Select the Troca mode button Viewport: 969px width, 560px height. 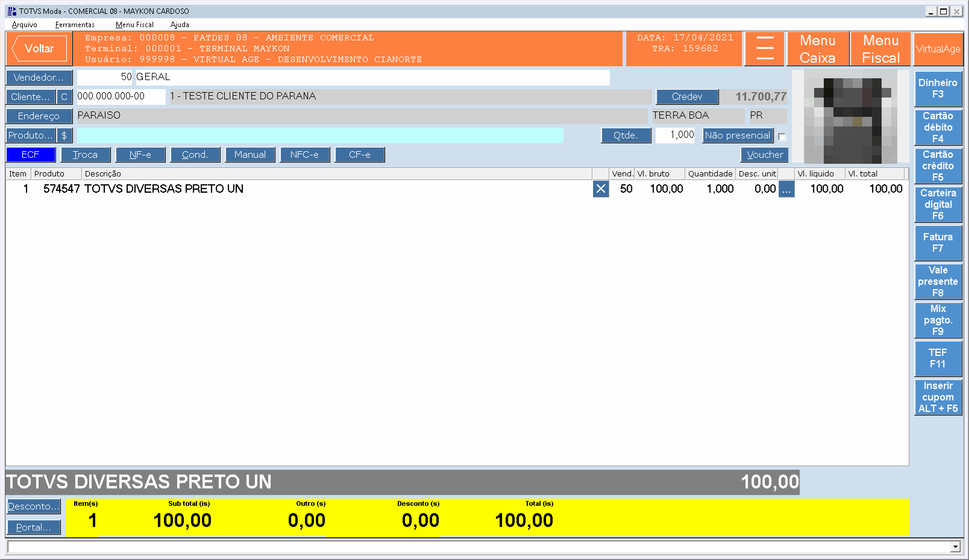[x=86, y=155]
